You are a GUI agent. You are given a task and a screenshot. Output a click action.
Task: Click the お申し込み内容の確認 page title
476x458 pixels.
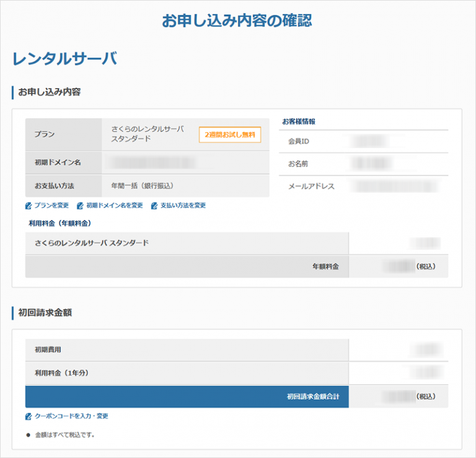(237, 21)
